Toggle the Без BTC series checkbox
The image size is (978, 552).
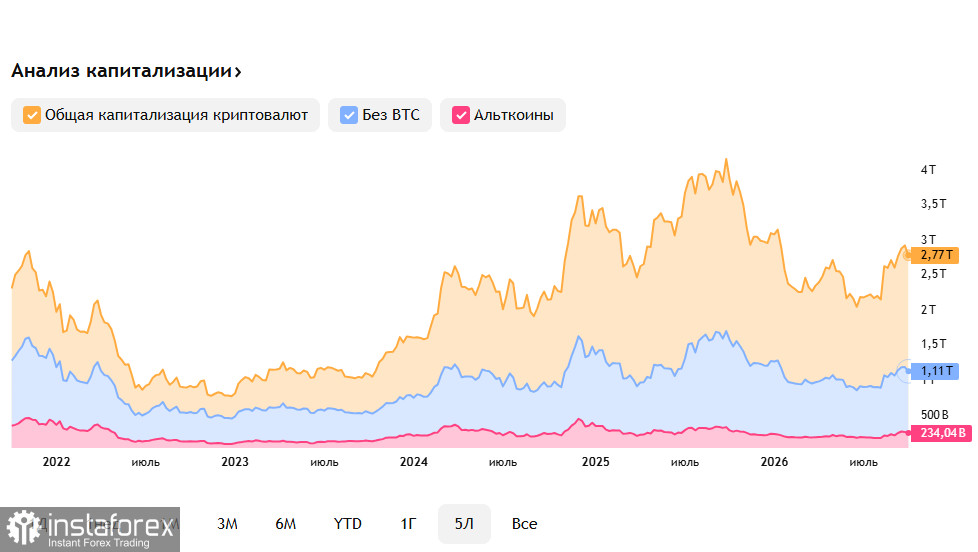[349, 115]
